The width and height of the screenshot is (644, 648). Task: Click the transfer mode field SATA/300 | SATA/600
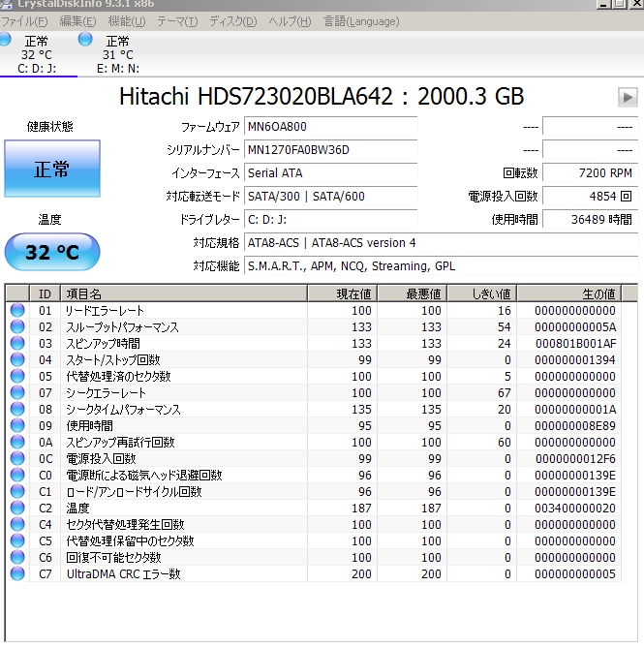coord(331,196)
